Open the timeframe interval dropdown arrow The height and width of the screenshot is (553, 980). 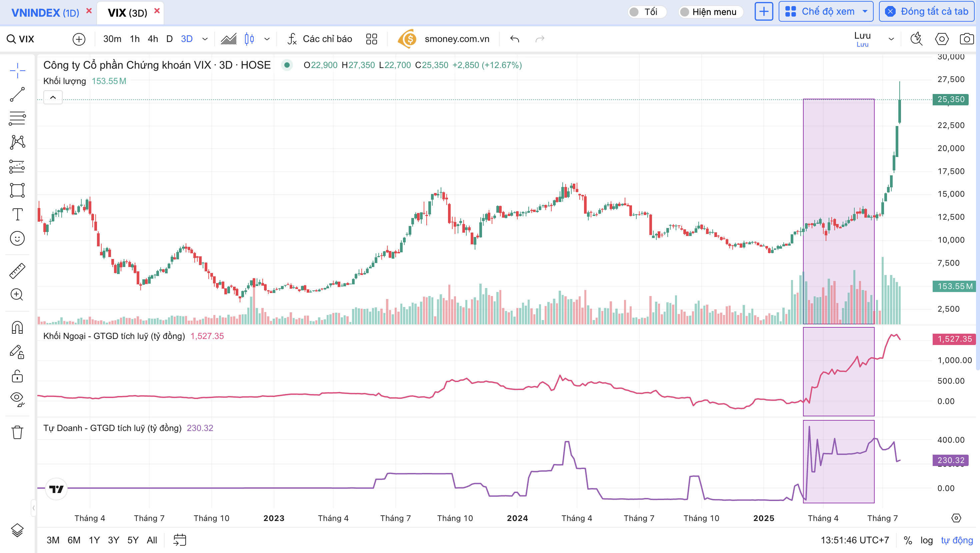[205, 39]
